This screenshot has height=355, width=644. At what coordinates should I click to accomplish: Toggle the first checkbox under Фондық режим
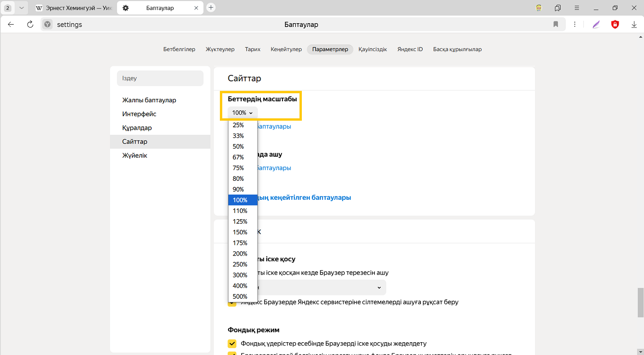point(232,344)
